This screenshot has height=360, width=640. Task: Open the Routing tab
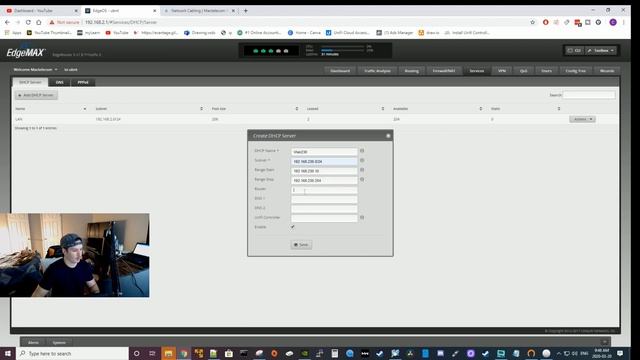(x=411, y=71)
